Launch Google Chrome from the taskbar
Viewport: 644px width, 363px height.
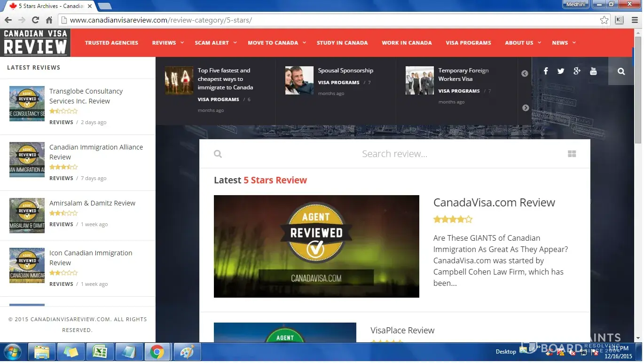click(x=157, y=352)
